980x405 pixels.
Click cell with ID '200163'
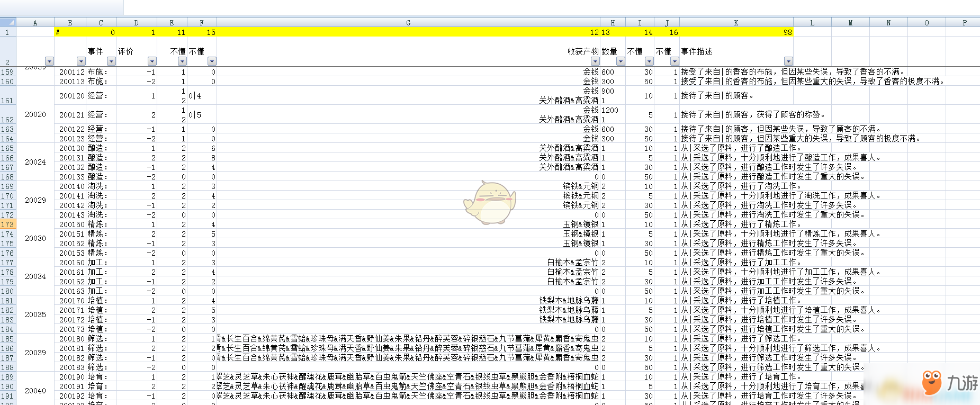70,291
